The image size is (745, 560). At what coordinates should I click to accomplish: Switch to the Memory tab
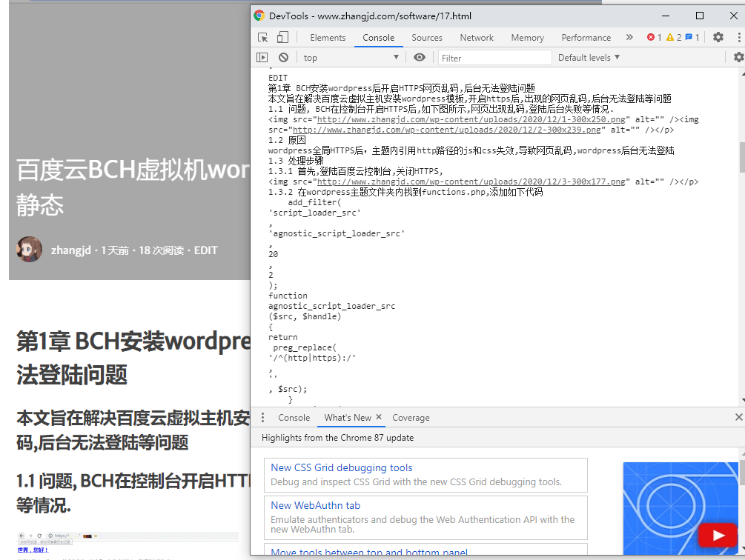(527, 38)
